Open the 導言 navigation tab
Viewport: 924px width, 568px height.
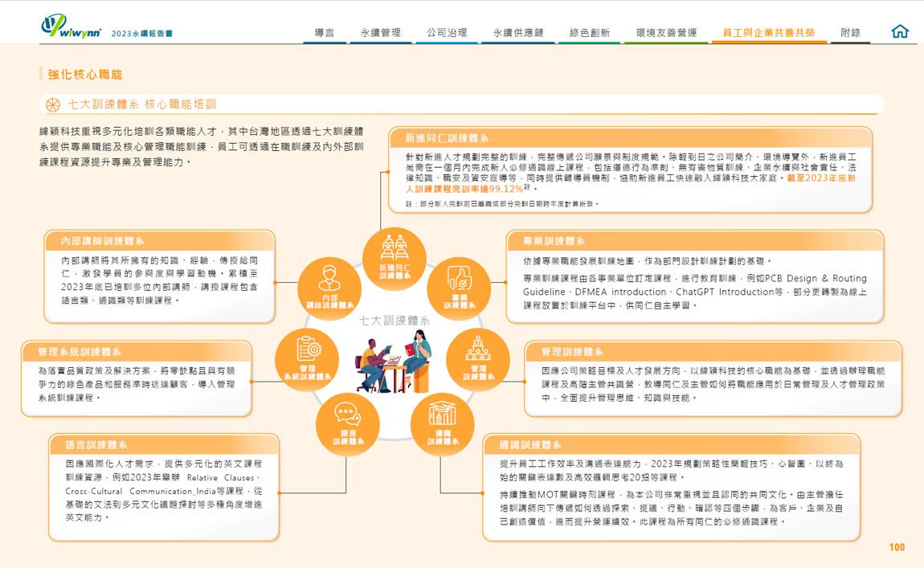coord(325,33)
